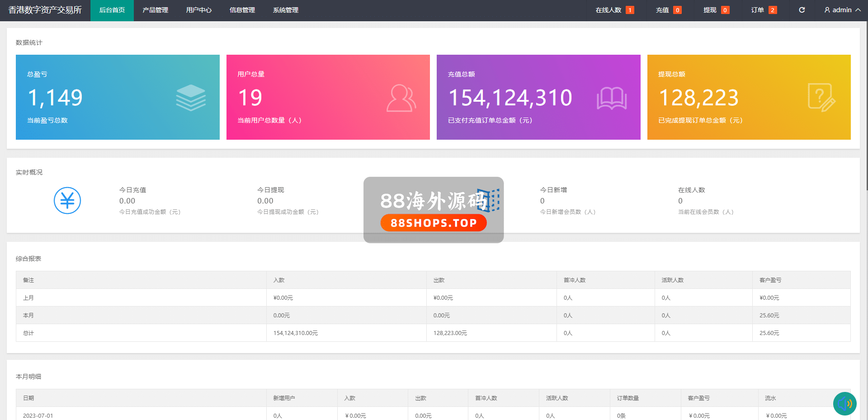868x420 pixels.
Task: Click the refresh icon in top bar
Action: click(x=802, y=10)
